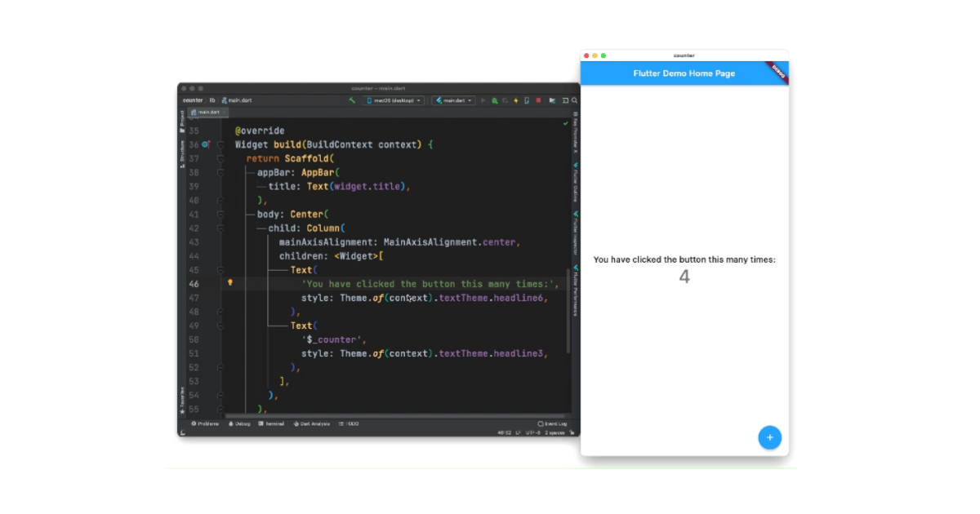Open the Event Log

(x=557, y=424)
